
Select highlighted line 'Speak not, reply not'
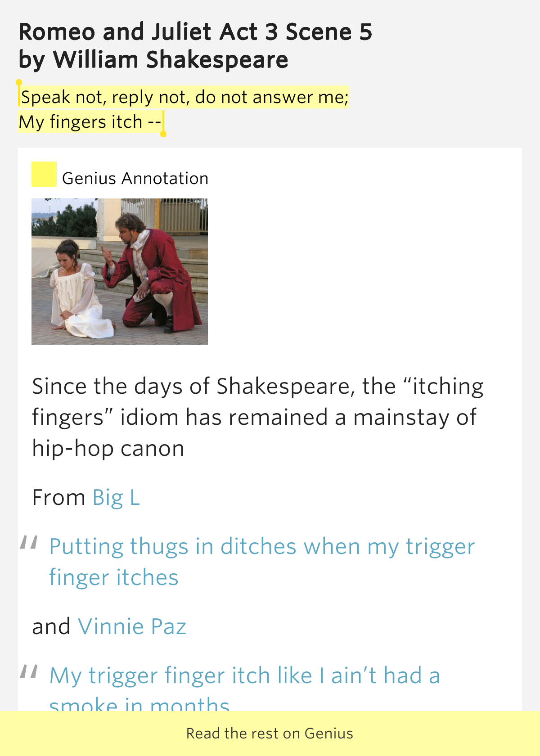(184, 97)
